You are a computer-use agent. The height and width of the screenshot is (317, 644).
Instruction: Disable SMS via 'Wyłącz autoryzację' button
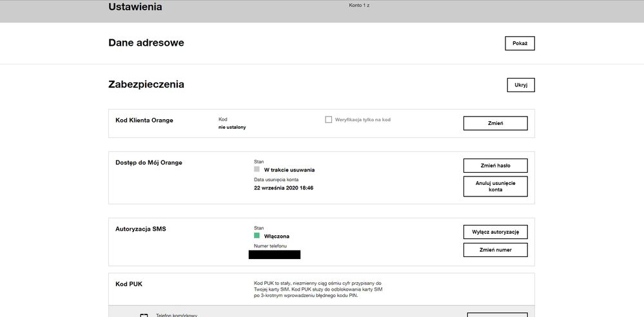(495, 231)
